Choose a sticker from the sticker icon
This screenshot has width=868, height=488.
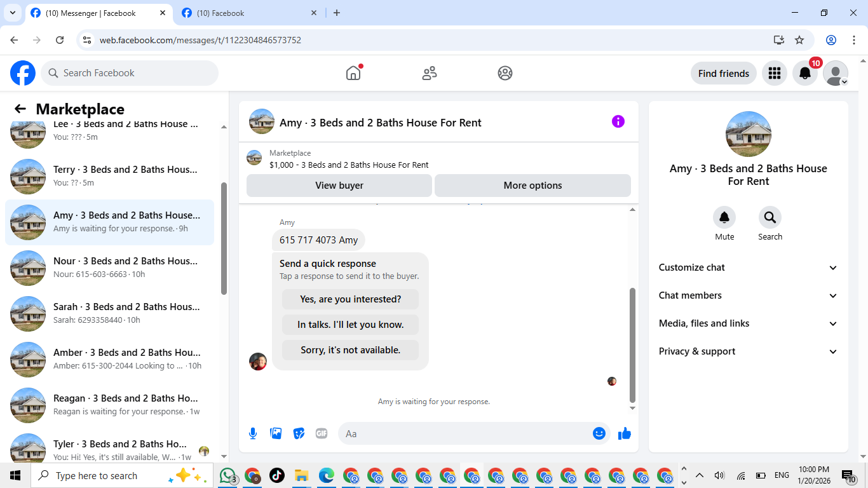click(299, 433)
